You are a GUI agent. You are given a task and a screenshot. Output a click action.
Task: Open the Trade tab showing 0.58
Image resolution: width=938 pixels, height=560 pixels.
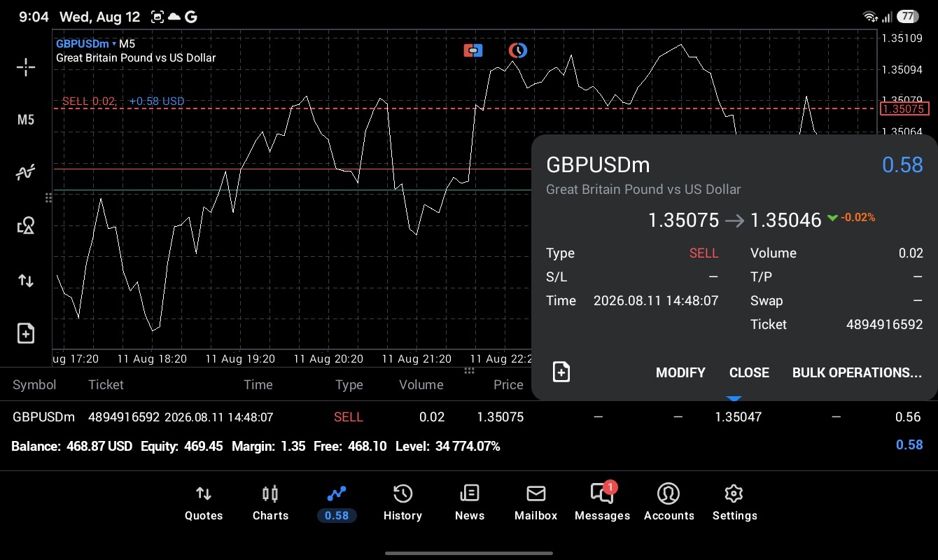tap(337, 503)
